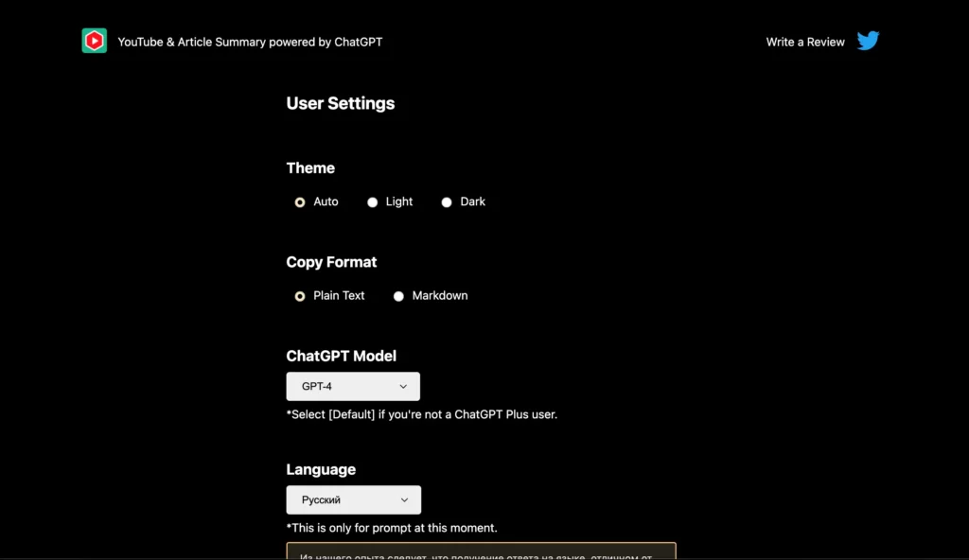Image resolution: width=969 pixels, height=560 pixels.
Task: Click the Theme section heading
Action: point(310,167)
